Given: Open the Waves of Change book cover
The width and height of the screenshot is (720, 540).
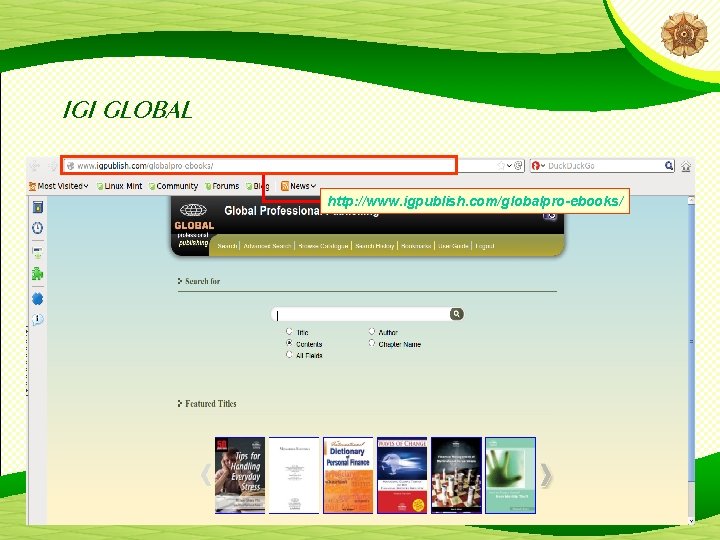Looking at the screenshot, I should coord(402,475).
